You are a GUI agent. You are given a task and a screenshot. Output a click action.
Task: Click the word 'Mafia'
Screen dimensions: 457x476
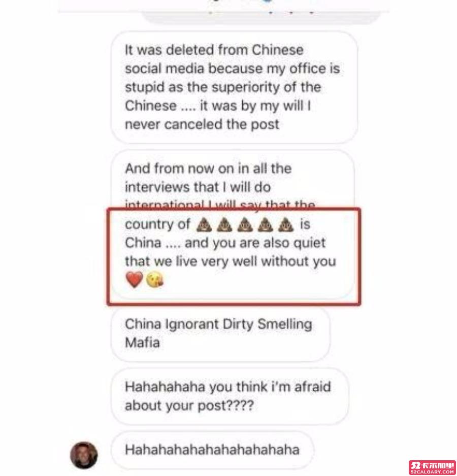[x=142, y=343]
